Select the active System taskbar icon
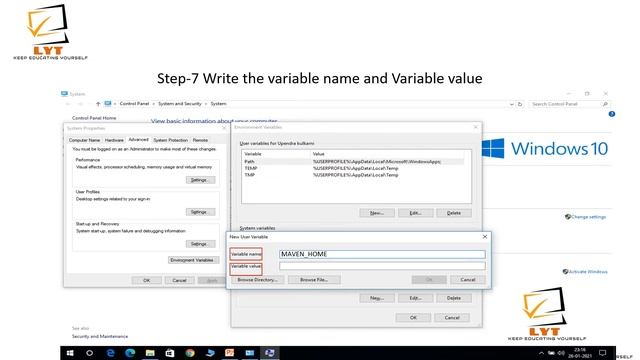The height and width of the screenshot is (360, 640). coord(269,353)
